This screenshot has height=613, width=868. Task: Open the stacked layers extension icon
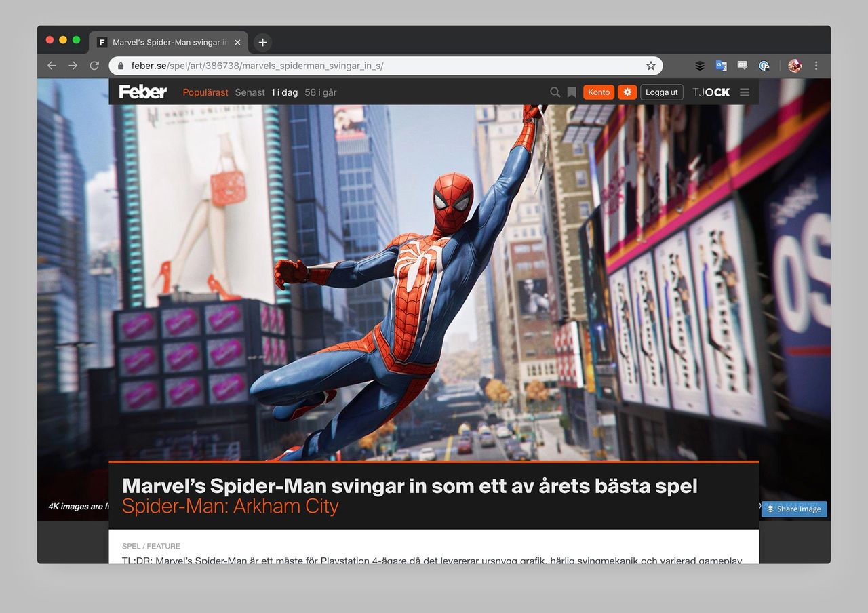(700, 66)
